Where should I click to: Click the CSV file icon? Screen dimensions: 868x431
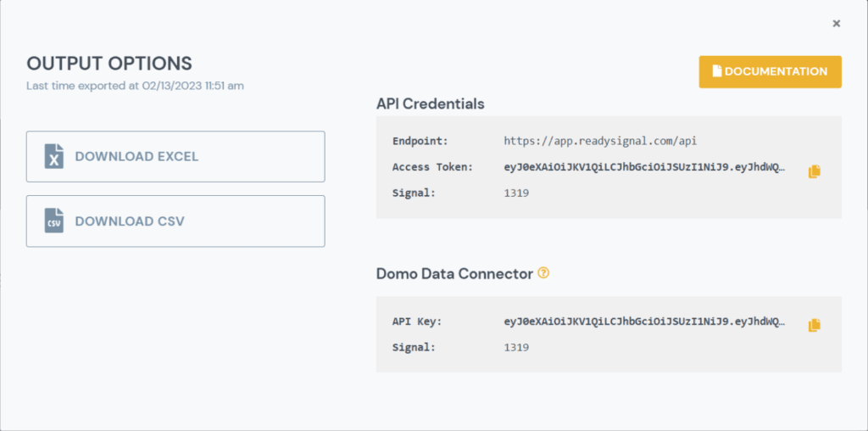pyautogui.click(x=54, y=221)
